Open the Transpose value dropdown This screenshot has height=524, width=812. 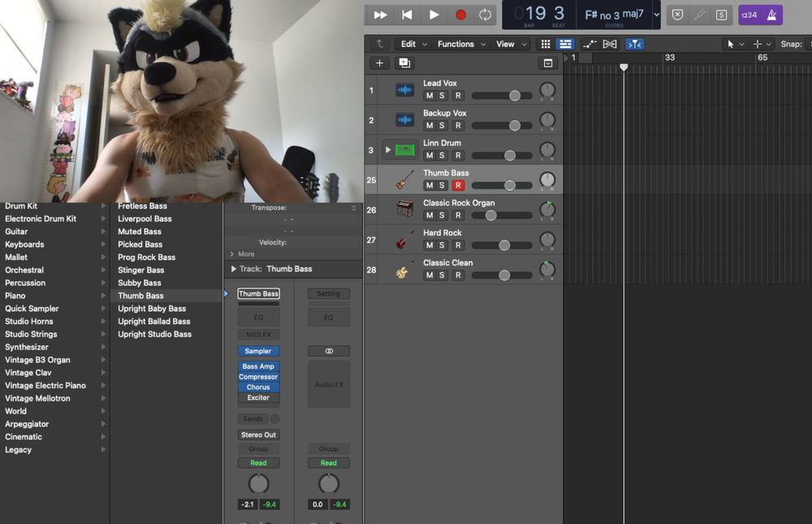click(x=354, y=208)
